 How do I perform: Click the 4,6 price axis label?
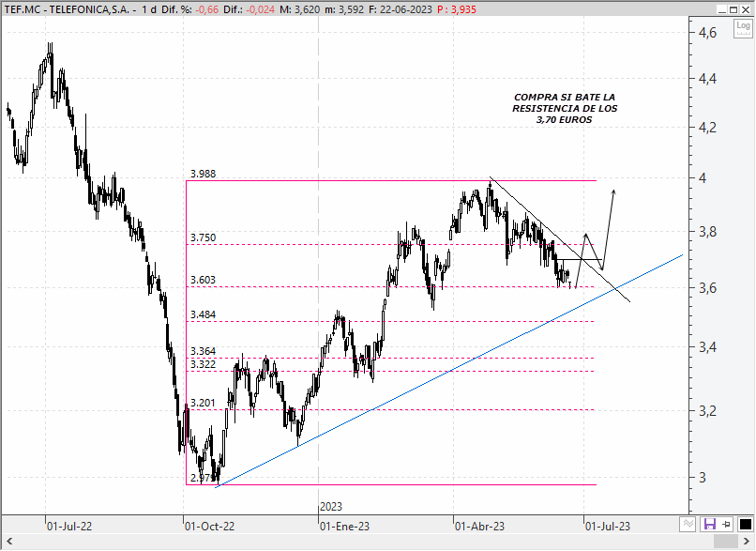708,33
